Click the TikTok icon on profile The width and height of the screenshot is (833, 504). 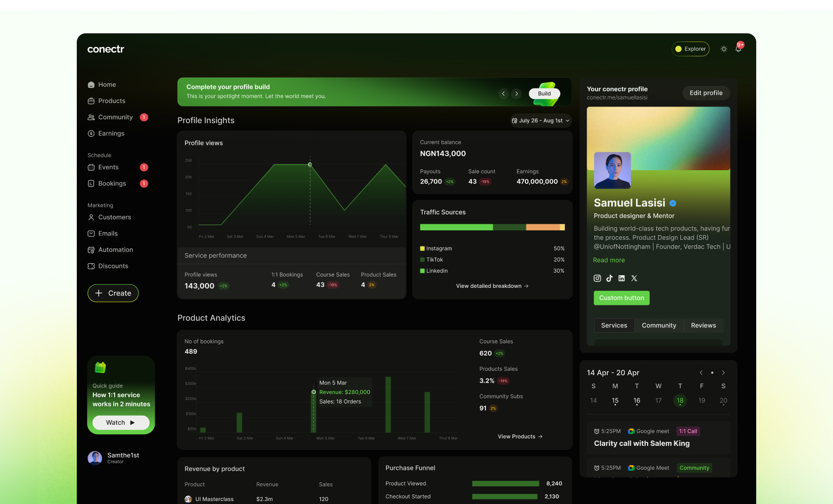coord(609,278)
